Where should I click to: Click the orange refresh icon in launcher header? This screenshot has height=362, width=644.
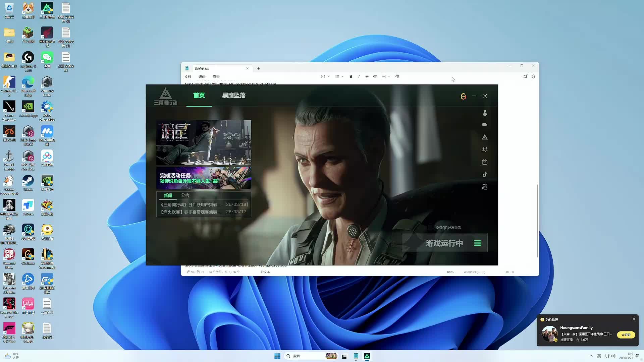point(463,97)
